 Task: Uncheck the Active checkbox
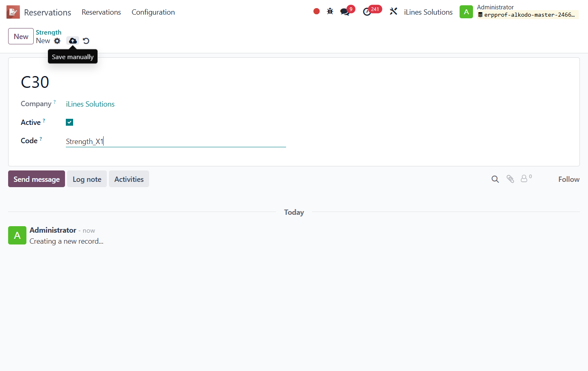pyautogui.click(x=69, y=122)
